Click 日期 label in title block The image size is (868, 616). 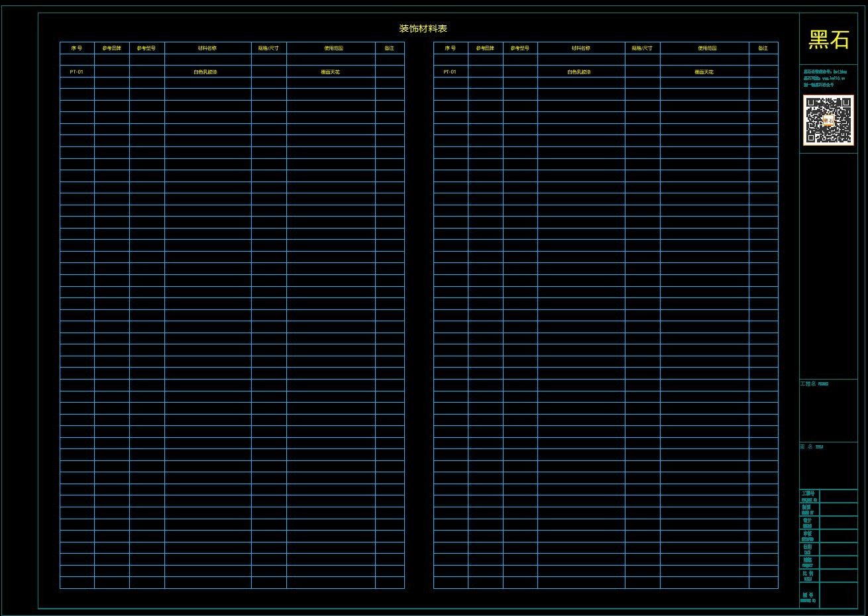click(x=807, y=547)
